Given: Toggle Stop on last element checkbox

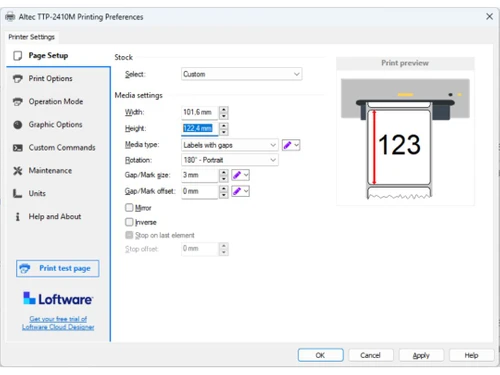Looking at the screenshot, I should [x=129, y=235].
